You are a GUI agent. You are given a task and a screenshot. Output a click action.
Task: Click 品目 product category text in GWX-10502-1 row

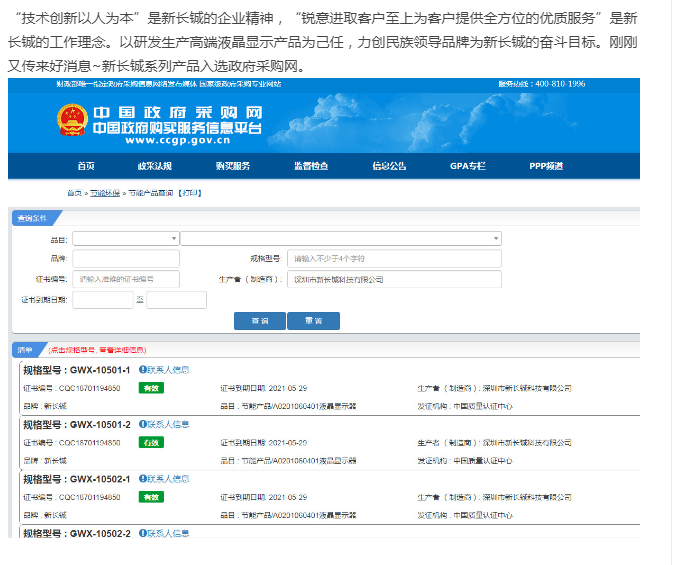[x=288, y=515]
